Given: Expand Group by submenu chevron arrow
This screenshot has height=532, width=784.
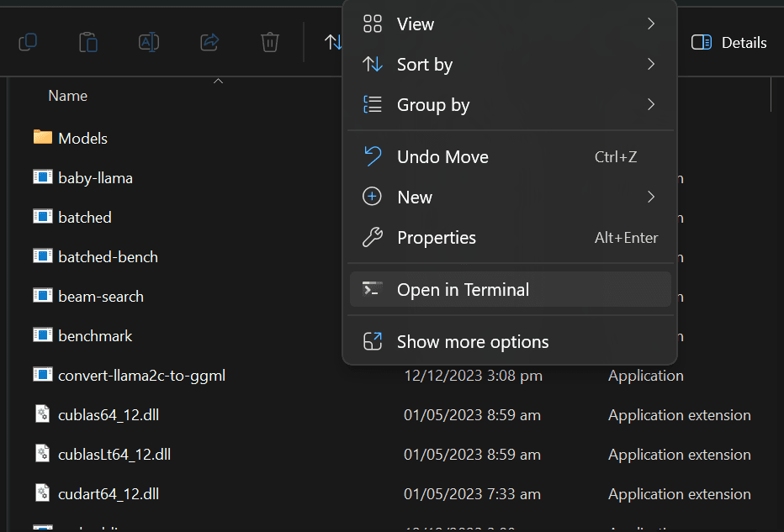Looking at the screenshot, I should point(651,104).
